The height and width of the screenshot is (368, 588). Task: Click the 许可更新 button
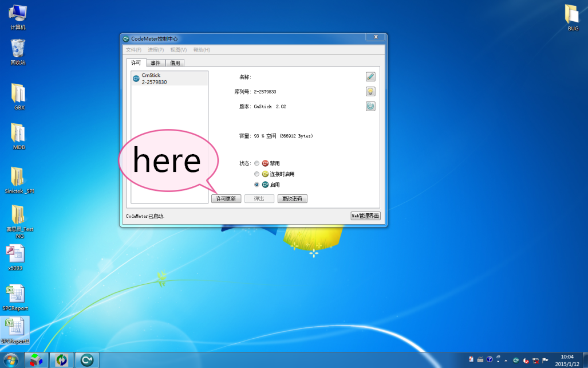click(x=226, y=199)
